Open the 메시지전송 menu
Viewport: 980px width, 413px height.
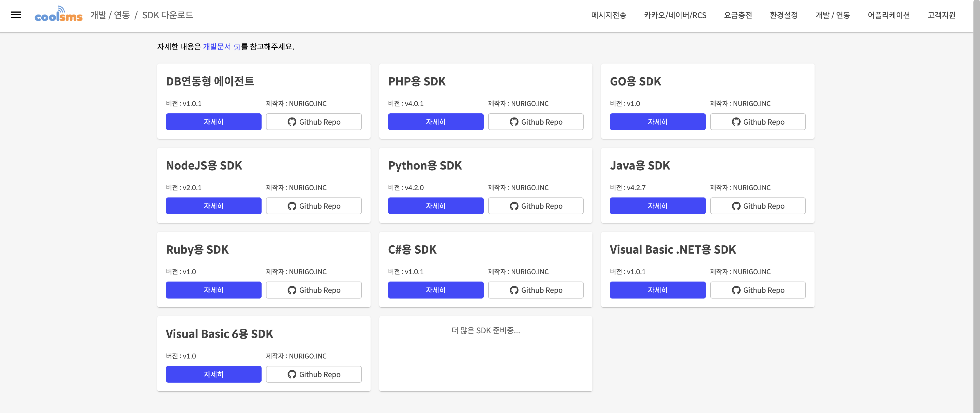click(608, 15)
